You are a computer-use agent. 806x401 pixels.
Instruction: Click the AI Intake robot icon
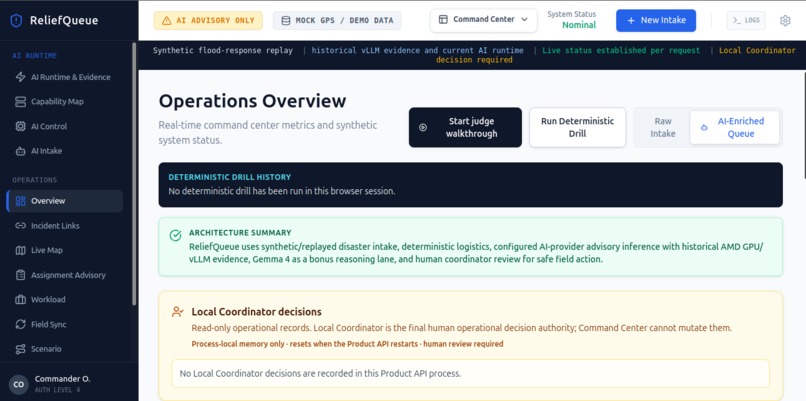coord(21,151)
